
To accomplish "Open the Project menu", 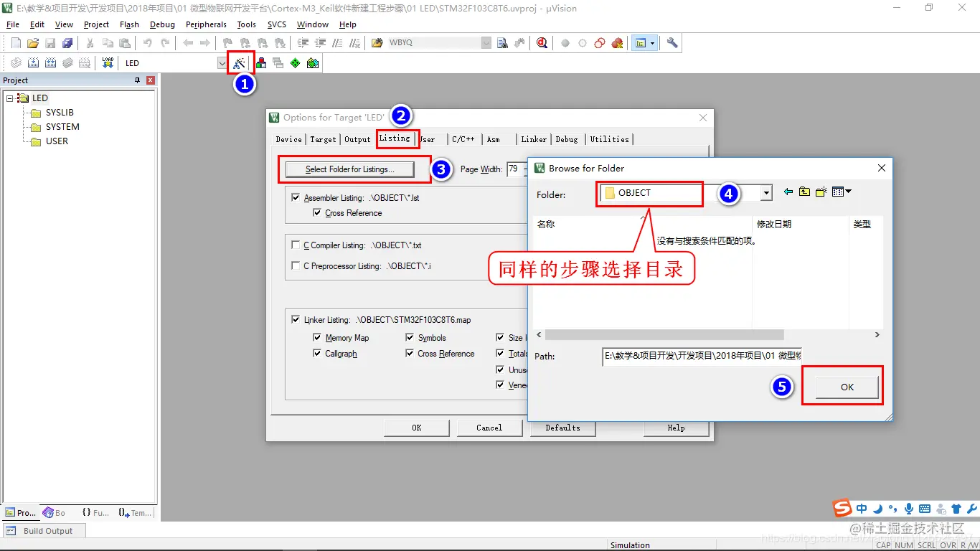I will [96, 24].
